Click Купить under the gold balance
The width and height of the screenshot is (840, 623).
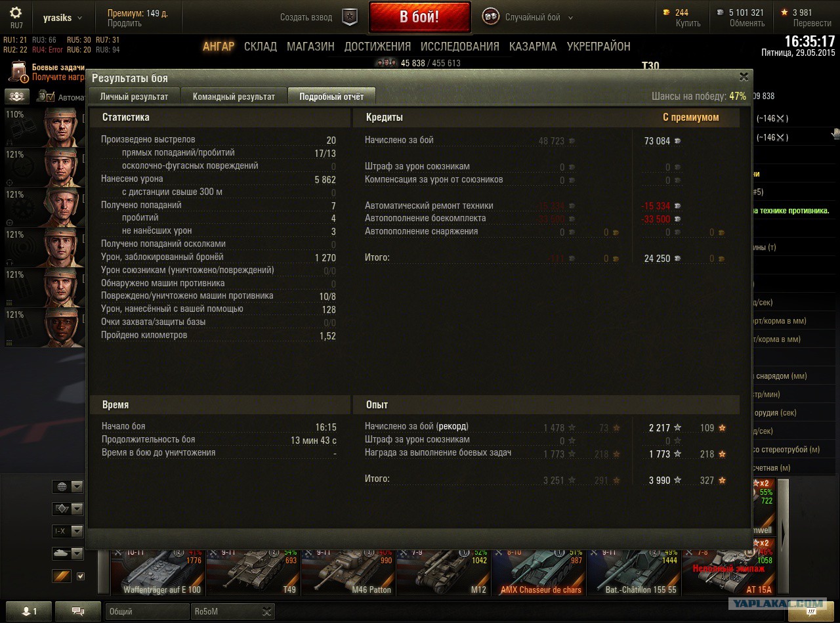point(688,24)
